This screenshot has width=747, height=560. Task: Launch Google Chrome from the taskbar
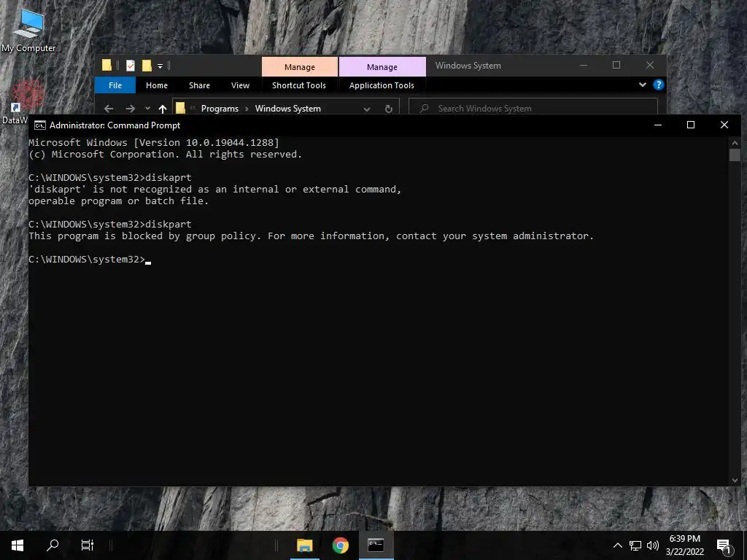340,545
